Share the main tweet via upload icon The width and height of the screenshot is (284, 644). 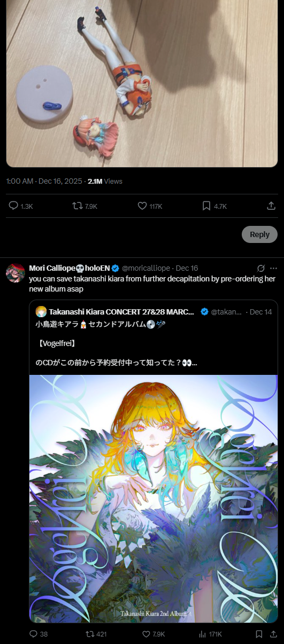271,206
